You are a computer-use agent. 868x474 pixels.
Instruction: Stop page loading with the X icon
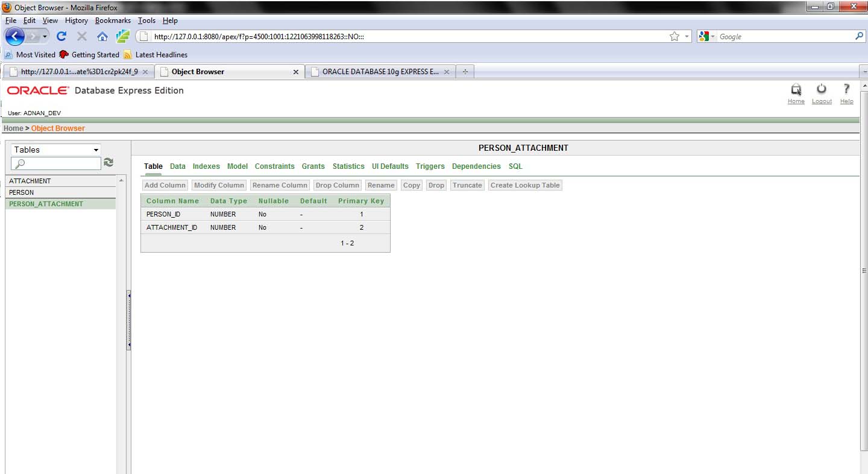coord(81,36)
